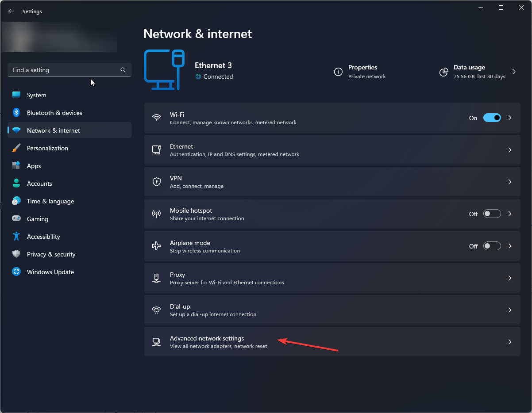This screenshot has width=532, height=413.
Task: Select the VPN shield icon
Action: pos(156,181)
